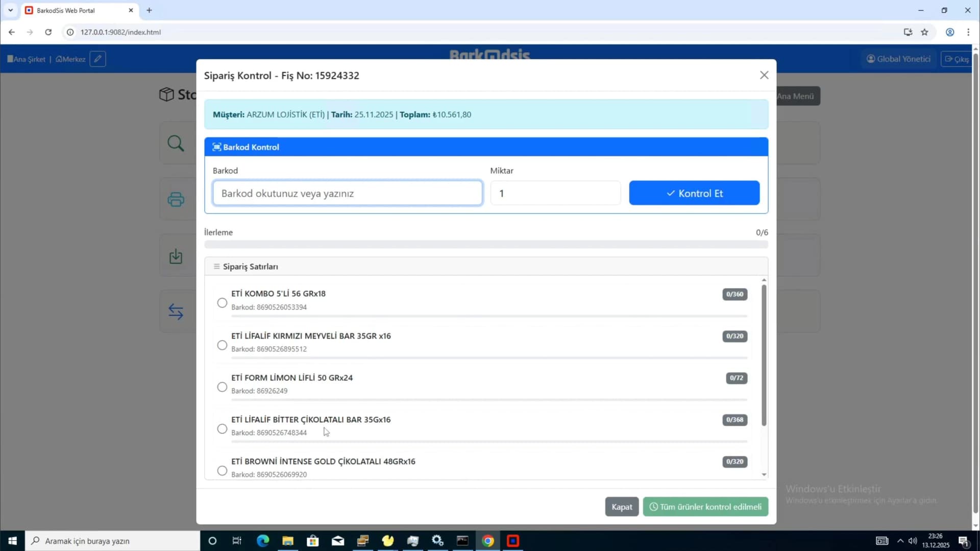Viewport: 980px width, 551px height.
Task: Click barcode text 8690526053394
Action: [281, 307]
